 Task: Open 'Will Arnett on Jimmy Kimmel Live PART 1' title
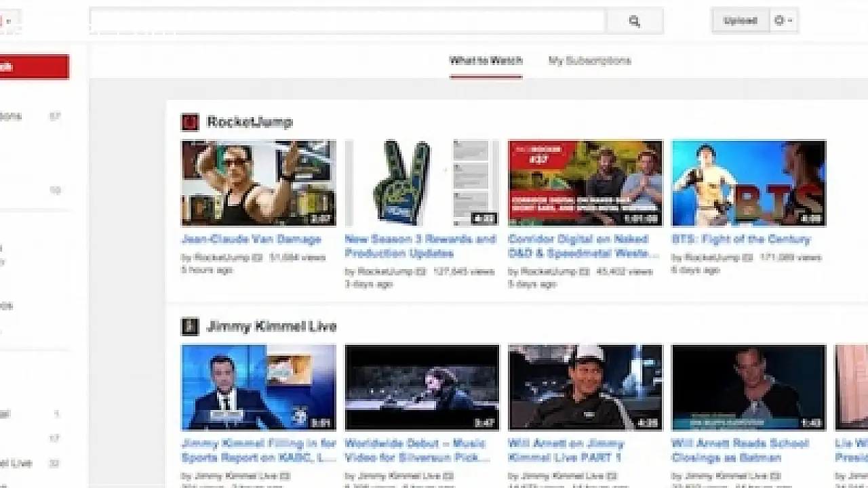pos(566,451)
